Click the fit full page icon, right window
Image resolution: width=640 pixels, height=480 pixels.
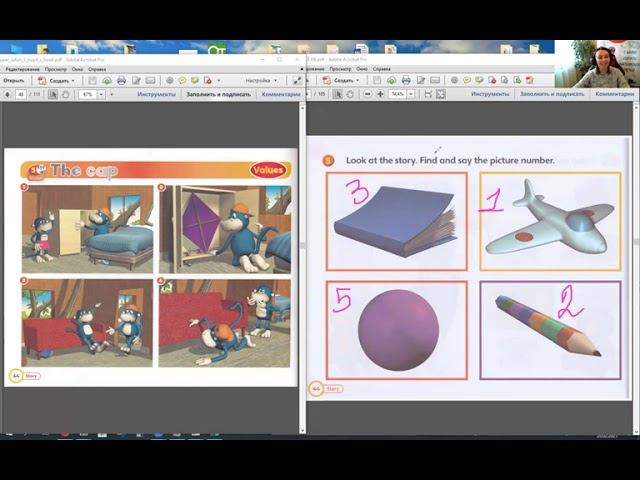tap(441, 94)
